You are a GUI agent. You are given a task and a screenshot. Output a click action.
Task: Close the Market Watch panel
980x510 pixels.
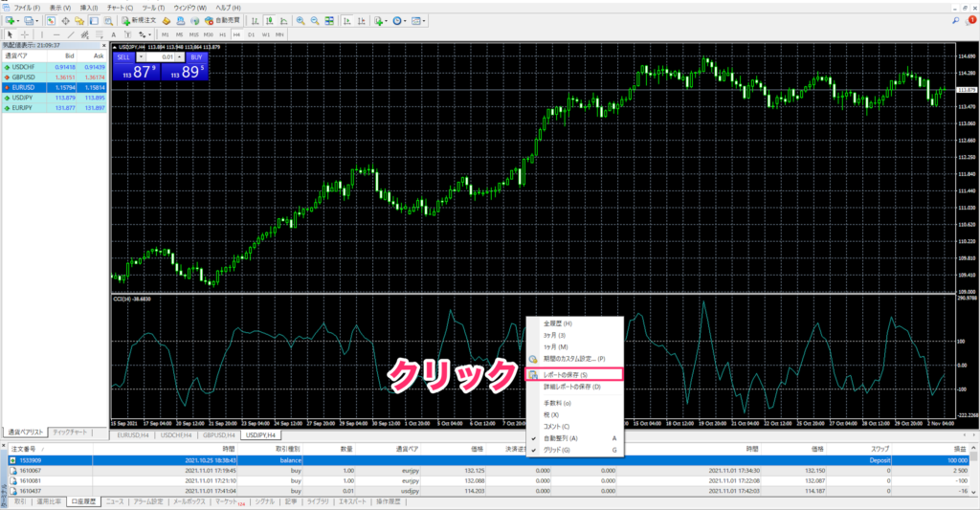coord(103,45)
